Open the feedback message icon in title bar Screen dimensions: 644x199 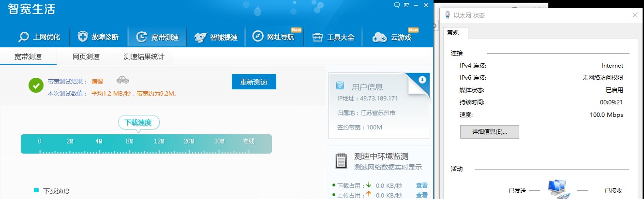397,5
